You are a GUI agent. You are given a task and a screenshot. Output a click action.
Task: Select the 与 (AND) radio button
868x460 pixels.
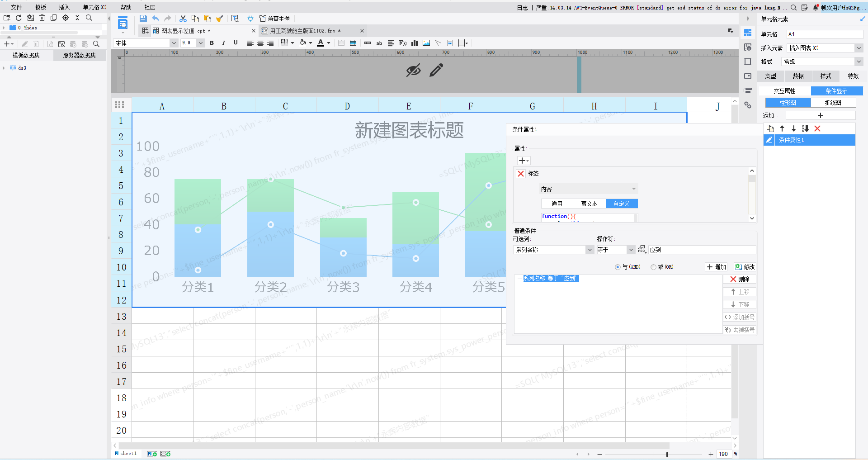pyautogui.click(x=618, y=267)
